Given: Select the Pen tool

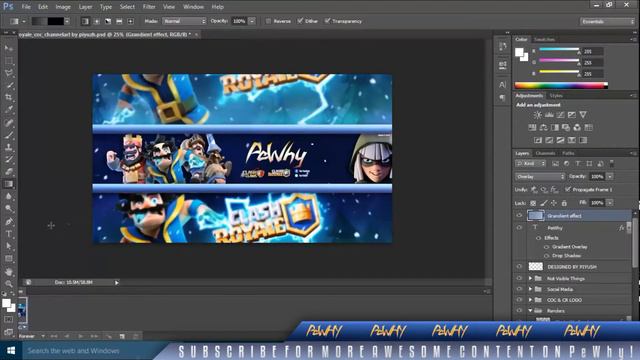Looking at the screenshot, I should click(x=9, y=222).
